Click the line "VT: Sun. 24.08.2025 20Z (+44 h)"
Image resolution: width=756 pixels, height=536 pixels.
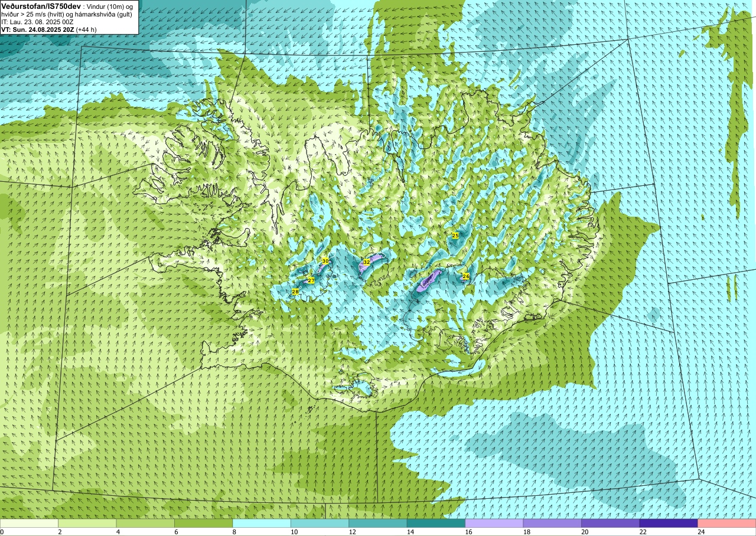(x=49, y=30)
